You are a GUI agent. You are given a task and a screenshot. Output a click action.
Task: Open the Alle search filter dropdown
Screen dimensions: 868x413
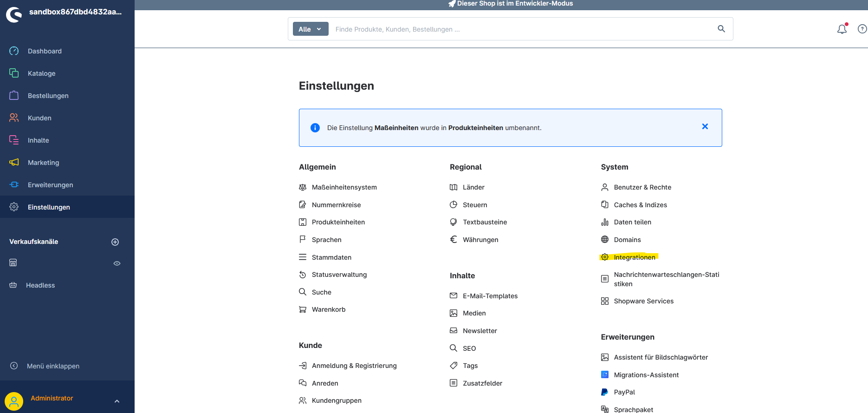click(310, 29)
